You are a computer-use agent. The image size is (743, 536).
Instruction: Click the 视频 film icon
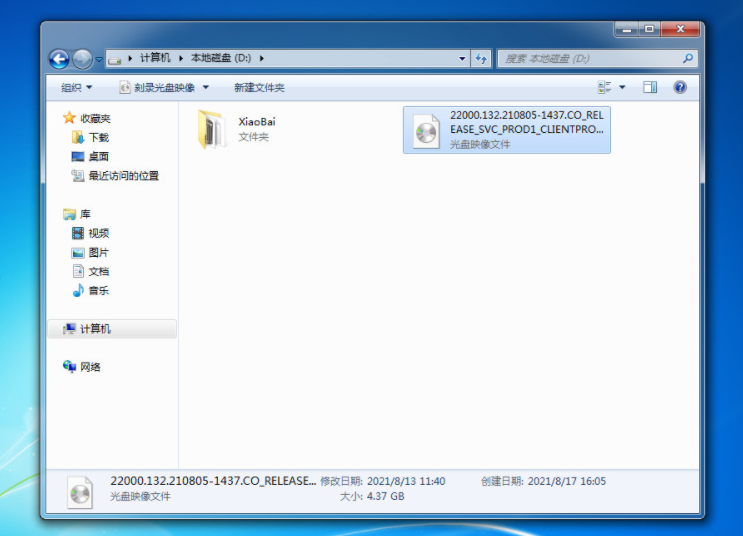click(78, 233)
